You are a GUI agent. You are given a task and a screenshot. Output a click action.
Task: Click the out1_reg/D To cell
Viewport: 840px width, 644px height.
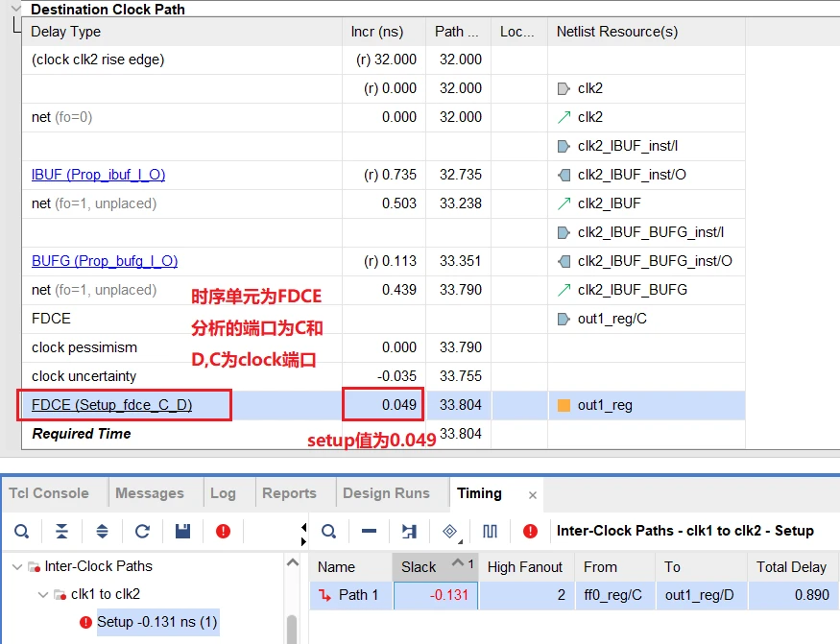pos(701,595)
